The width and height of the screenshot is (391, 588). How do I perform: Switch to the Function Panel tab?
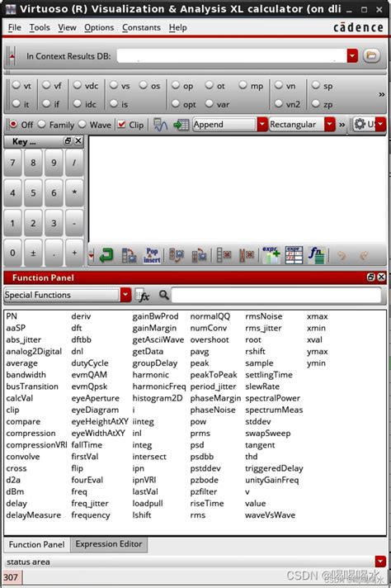36,544
